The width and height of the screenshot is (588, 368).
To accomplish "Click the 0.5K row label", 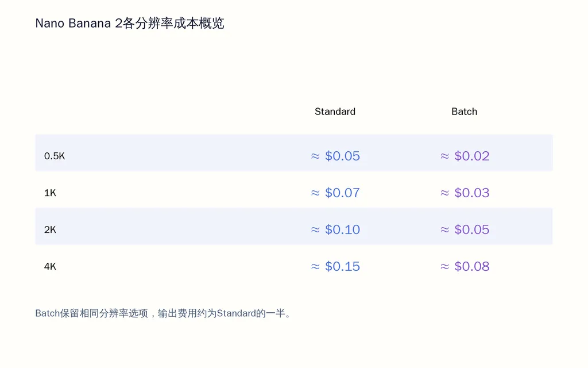I will [55, 156].
